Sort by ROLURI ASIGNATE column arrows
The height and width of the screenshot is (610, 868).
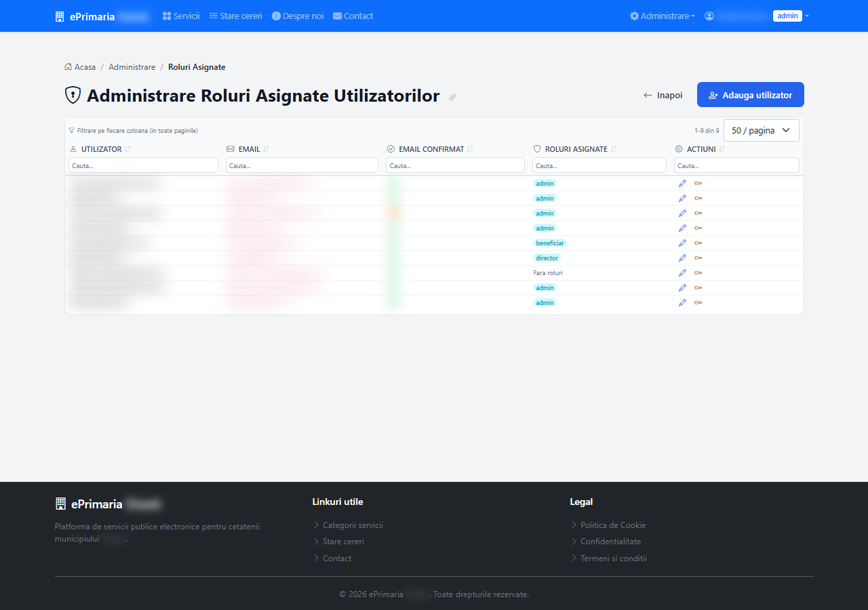click(x=614, y=149)
